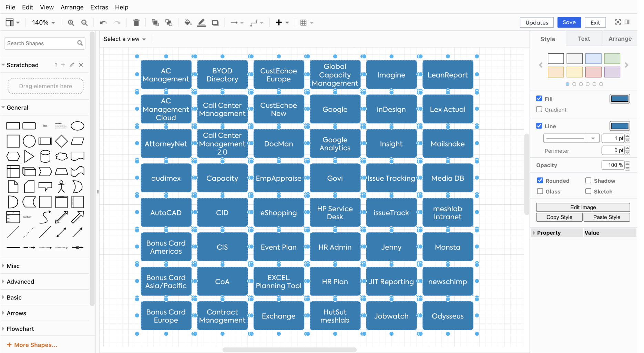Screen dimensions: 644x353
Task: Click the Redo arrow icon
Action: (117, 23)
